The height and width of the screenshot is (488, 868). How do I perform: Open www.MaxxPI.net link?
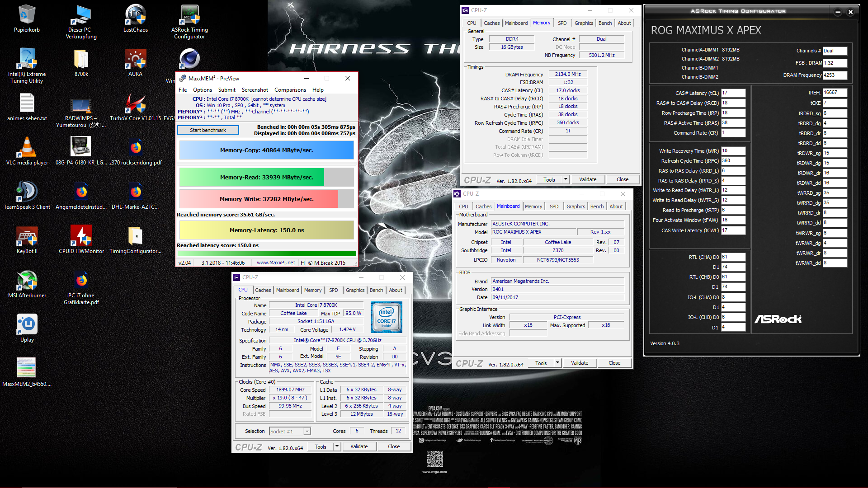276,263
